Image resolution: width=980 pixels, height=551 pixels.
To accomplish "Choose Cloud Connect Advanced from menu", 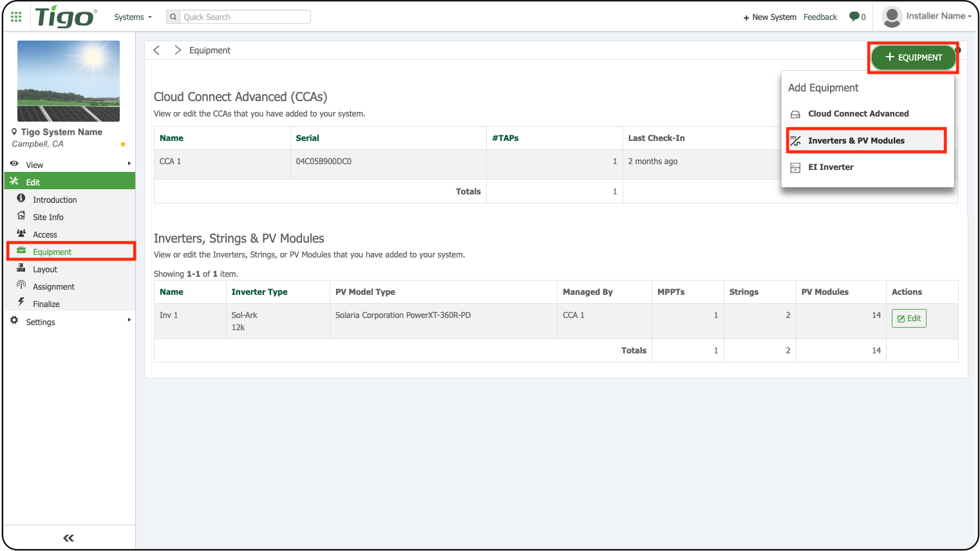I will coord(858,114).
